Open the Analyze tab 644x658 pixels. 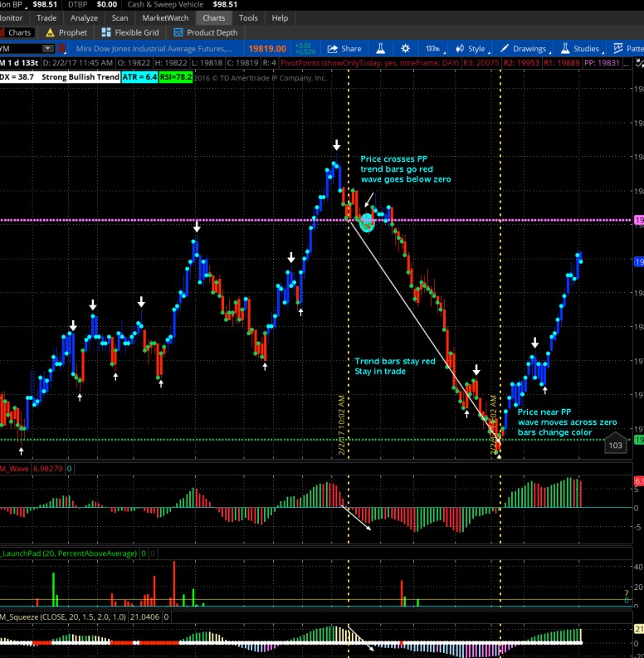pyautogui.click(x=84, y=17)
